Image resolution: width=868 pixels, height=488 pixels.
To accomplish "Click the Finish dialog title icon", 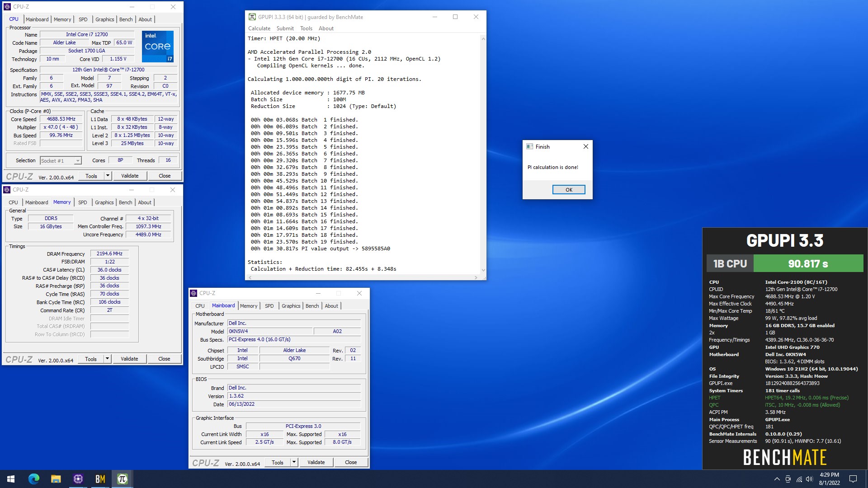I will pyautogui.click(x=529, y=146).
